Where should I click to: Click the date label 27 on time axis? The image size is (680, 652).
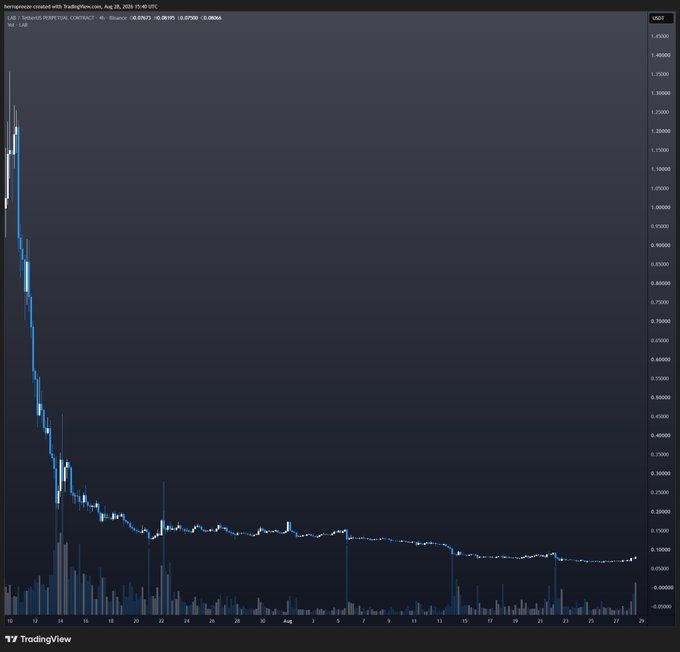point(616,621)
